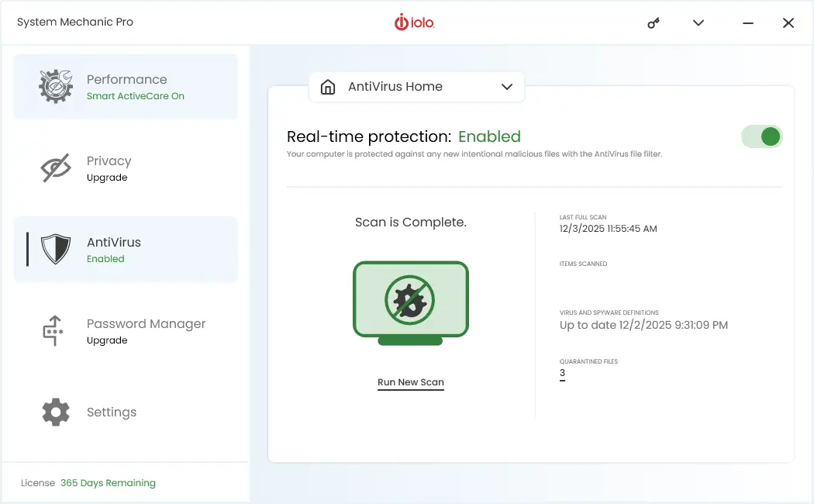Click the Privacy eye icon

coord(54,168)
